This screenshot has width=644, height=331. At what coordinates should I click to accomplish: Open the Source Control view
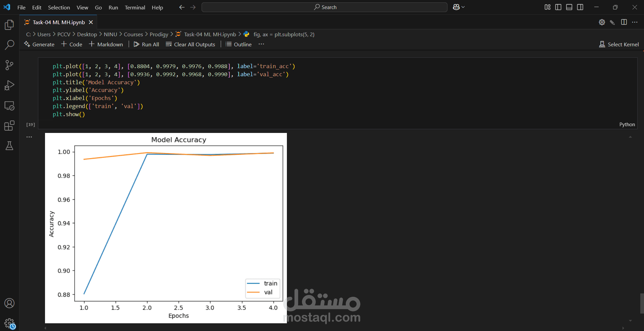pyautogui.click(x=9, y=65)
